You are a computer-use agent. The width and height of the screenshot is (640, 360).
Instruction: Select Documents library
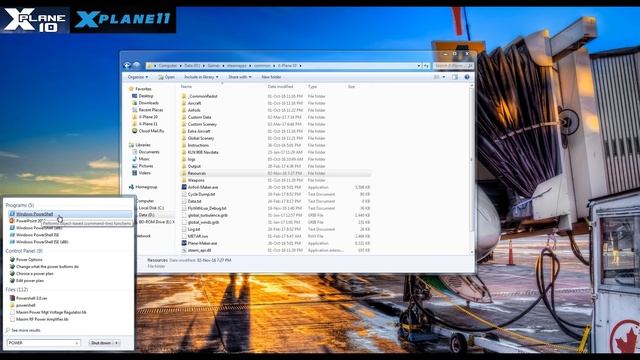146,152
